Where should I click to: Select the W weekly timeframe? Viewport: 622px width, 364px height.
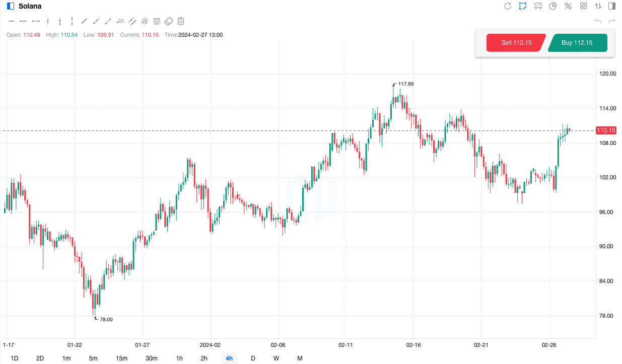tap(277, 358)
